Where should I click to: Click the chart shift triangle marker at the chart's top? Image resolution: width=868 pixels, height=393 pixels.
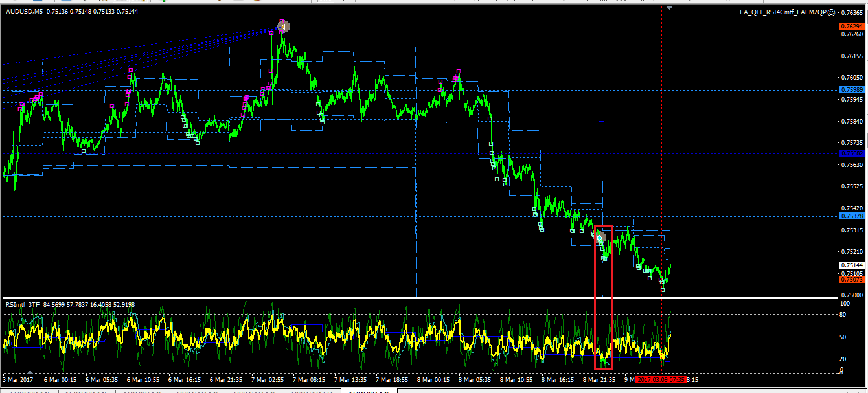(669, 8)
